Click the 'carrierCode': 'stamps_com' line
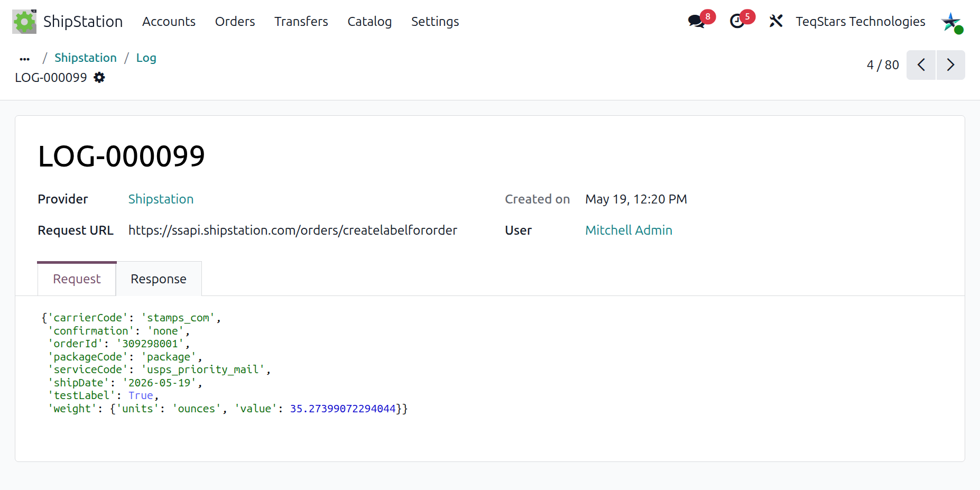 [131, 318]
